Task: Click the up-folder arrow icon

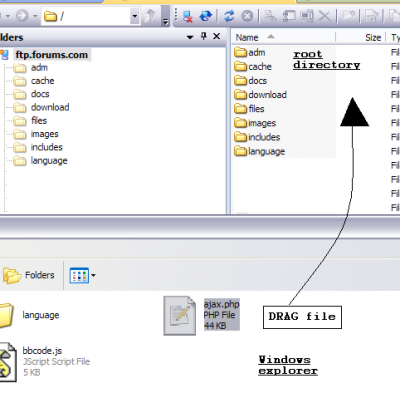Action: tap(150, 15)
